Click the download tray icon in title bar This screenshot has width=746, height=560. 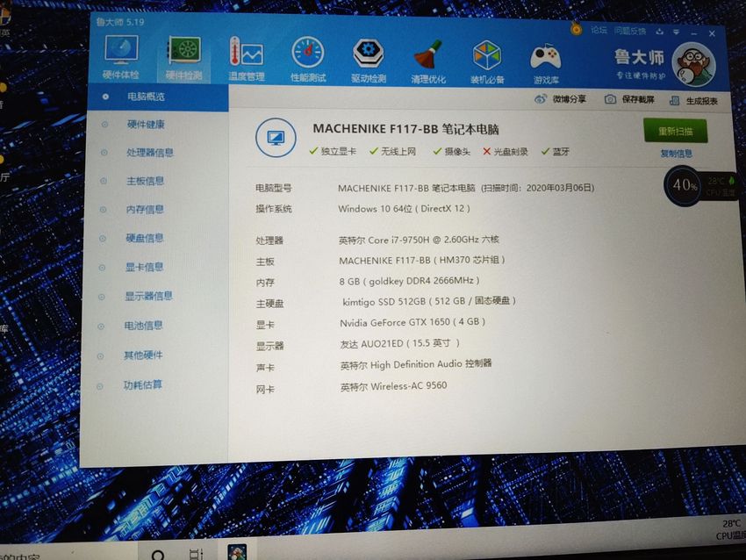tap(659, 32)
